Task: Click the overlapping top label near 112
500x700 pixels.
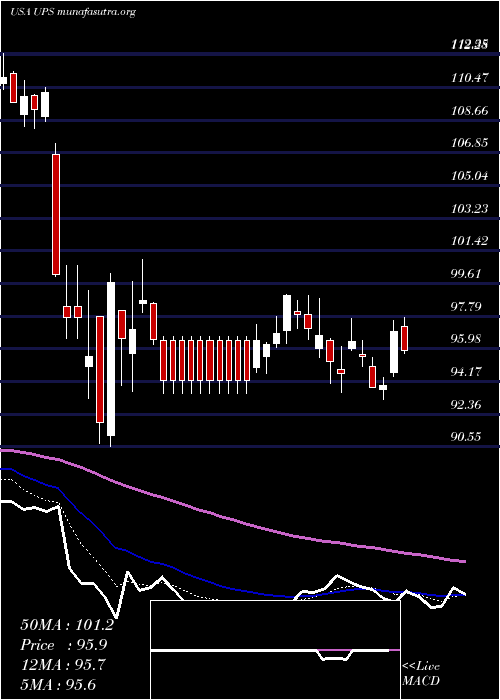Action: coord(469,44)
